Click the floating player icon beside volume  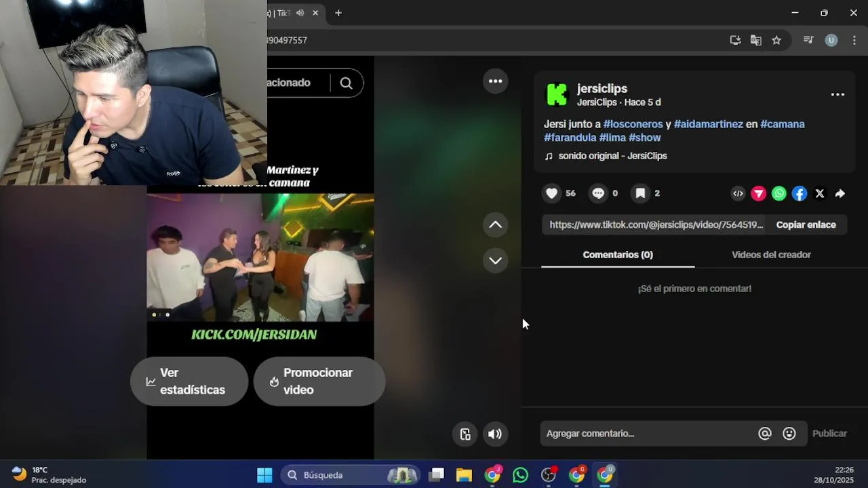(x=465, y=434)
